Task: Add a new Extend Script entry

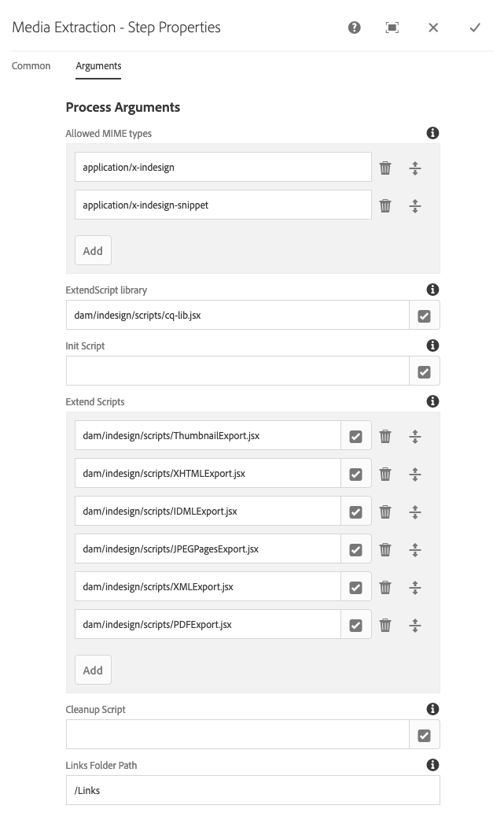Action: tap(93, 670)
